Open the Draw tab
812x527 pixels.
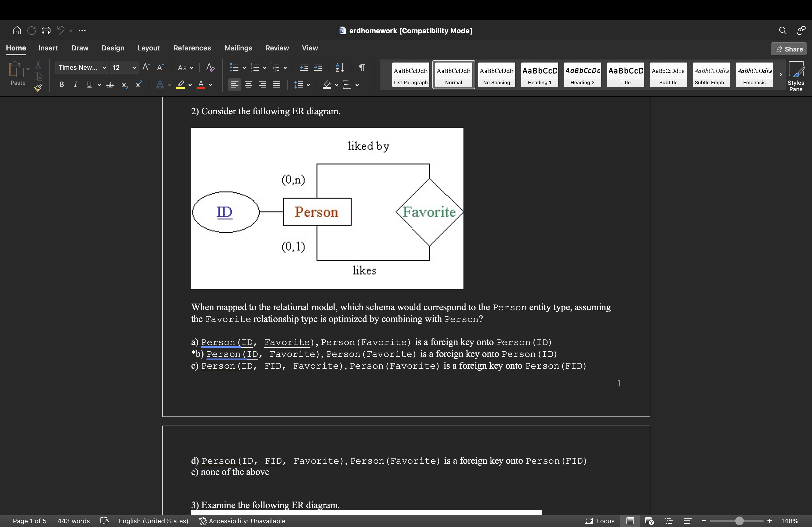point(80,48)
